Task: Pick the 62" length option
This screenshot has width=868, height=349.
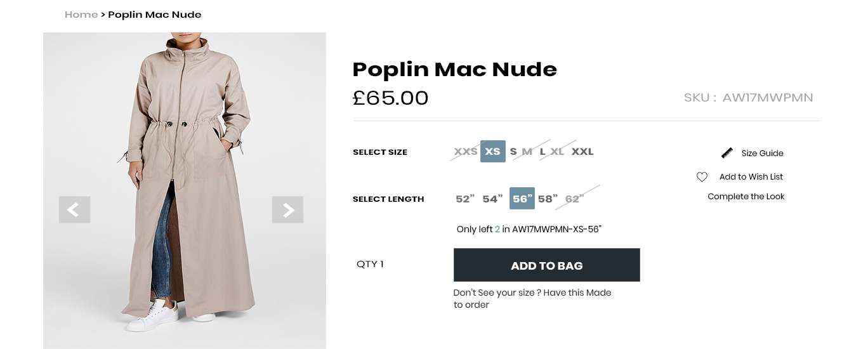Action: click(574, 199)
